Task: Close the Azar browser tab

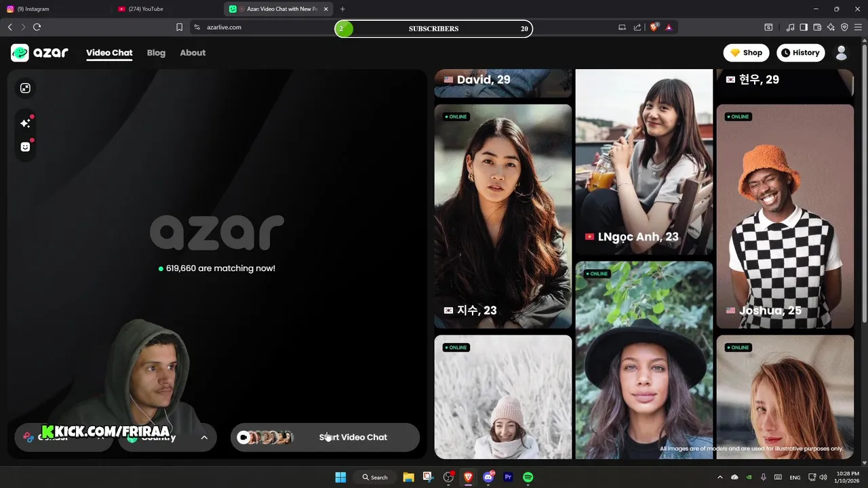Action: [326, 9]
